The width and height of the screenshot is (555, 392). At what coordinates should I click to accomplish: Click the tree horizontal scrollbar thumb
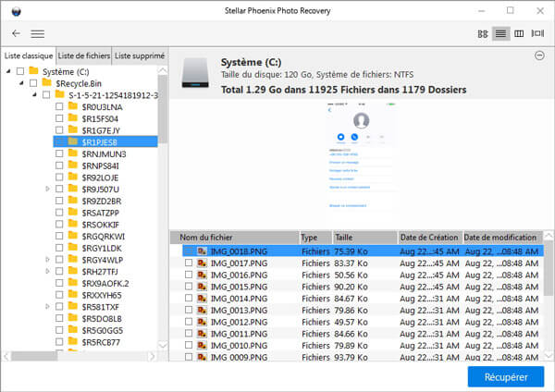pos(34,356)
